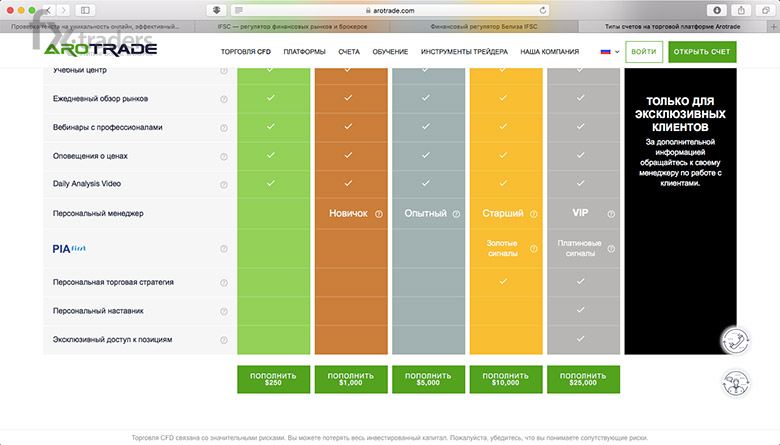780x445 pixels.
Task: Click the shield extension icon in toolbar
Action: (x=216, y=10)
